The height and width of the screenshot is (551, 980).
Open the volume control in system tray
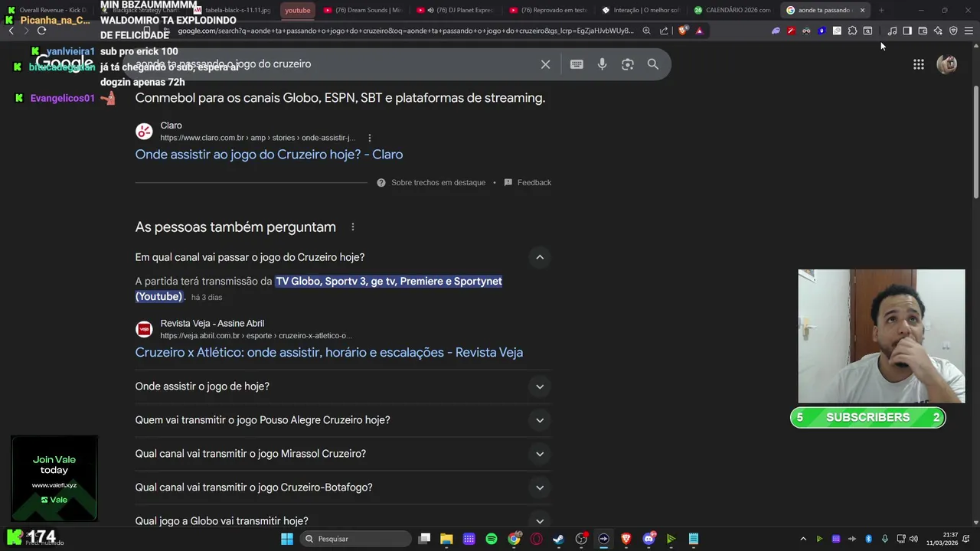[x=913, y=539]
